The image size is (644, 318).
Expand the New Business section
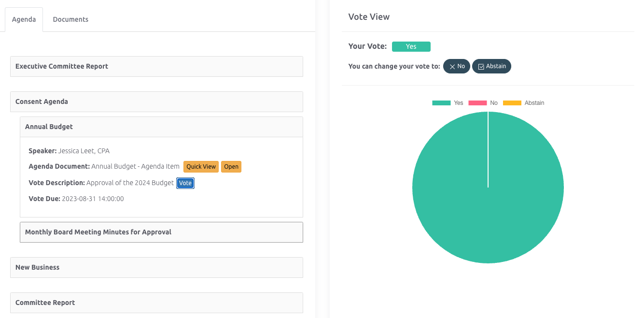click(156, 268)
